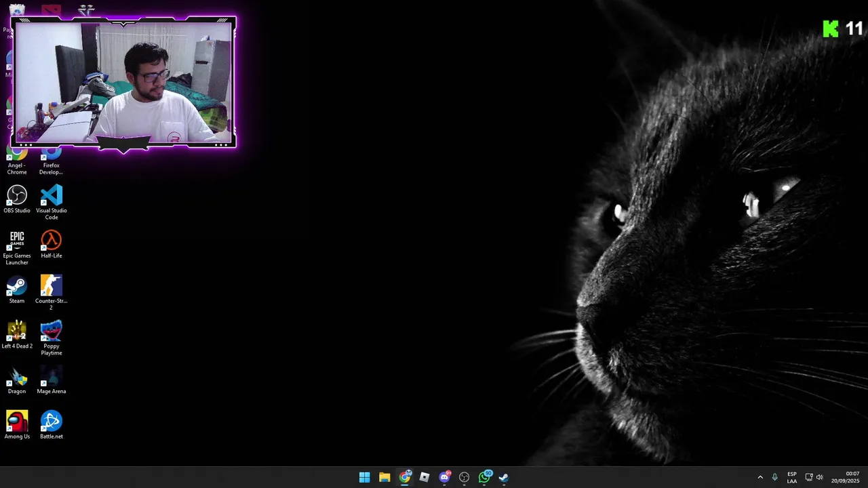Select the OBS Studio desktop icon
Viewport: 868px width, 488px height.
pyautogui.click(x=17, y=200)
